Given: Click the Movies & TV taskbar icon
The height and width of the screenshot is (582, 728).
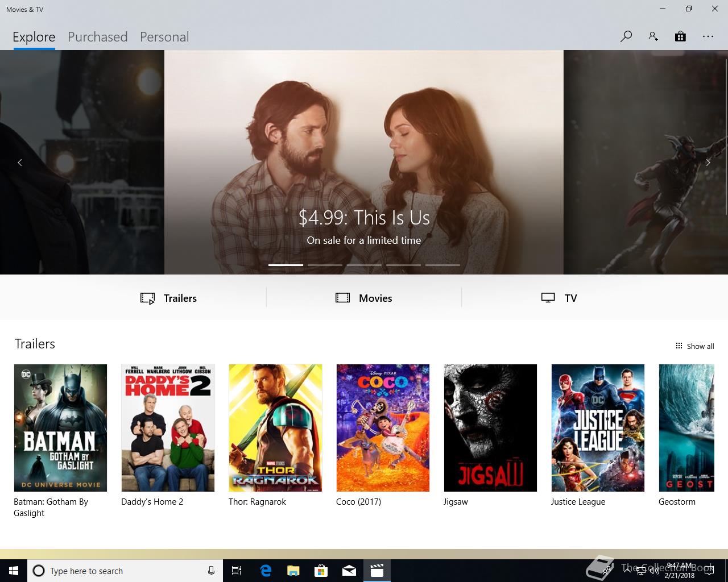Looking at the screenshot, I should 377,571.
